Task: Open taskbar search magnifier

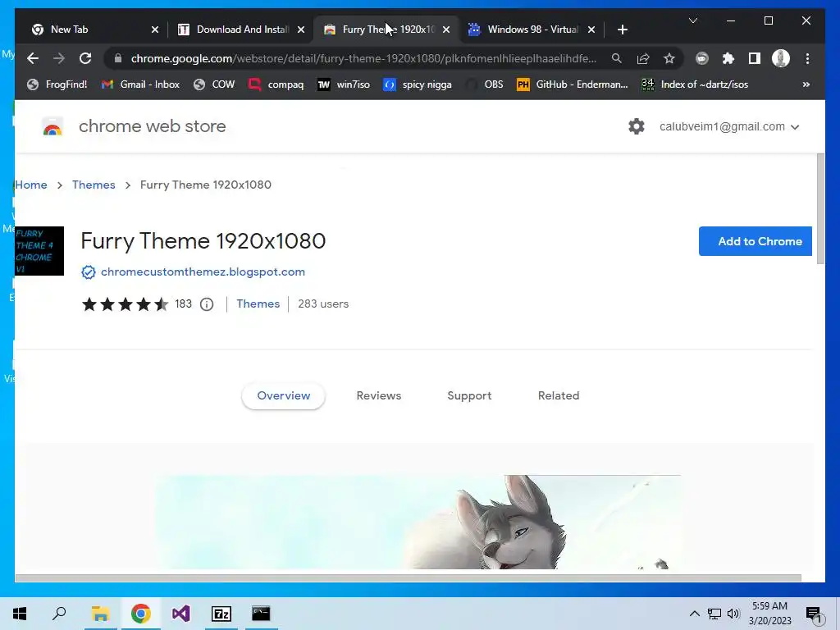Action: pos(59,614)
